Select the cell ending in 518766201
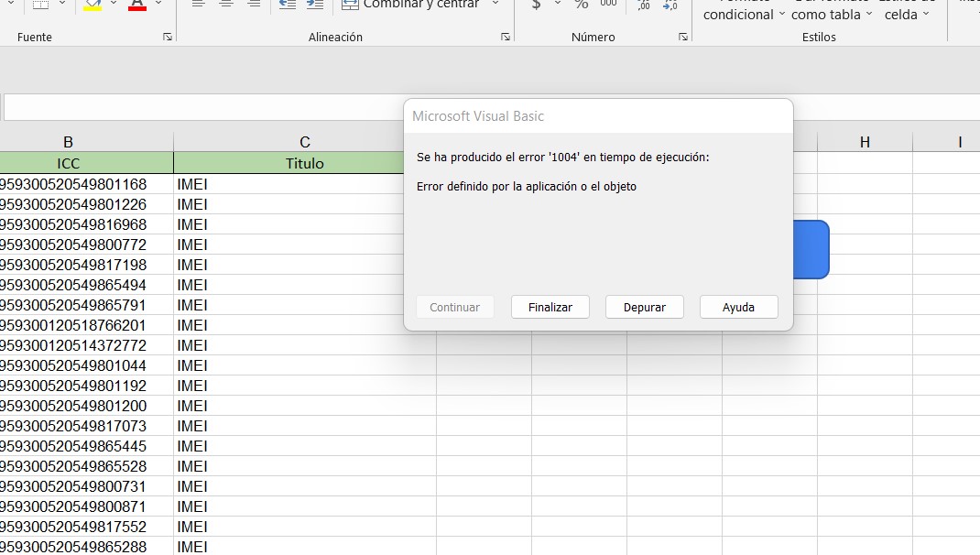980x555 pixels. 86,325
